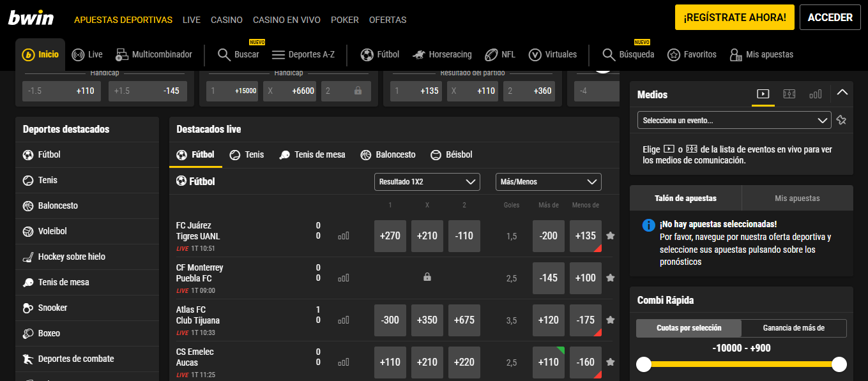Open the Resultado 1X2 dropdown
The height and width of the screenshot is (381, 868).
[427, 182]
